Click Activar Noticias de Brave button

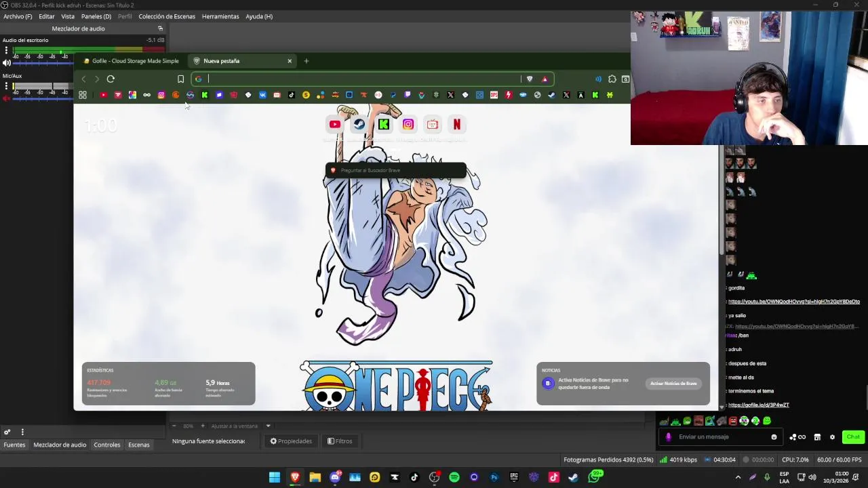(673, 384)
